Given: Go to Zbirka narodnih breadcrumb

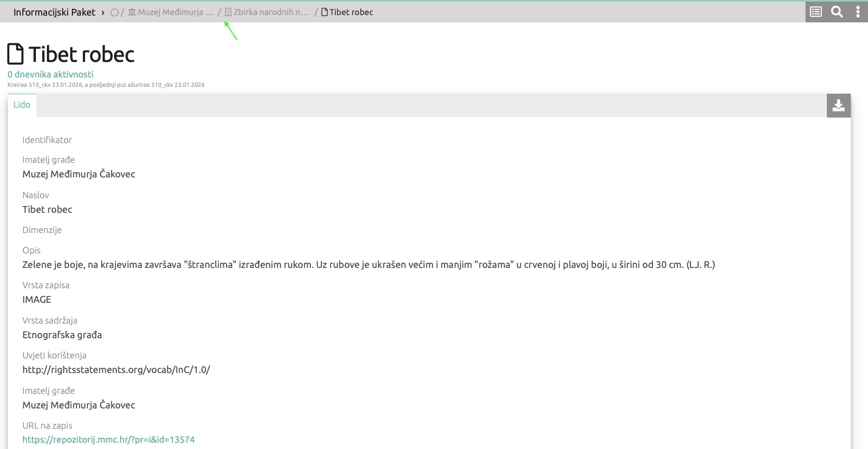Looking at the screenshot, I should (266, 12).
